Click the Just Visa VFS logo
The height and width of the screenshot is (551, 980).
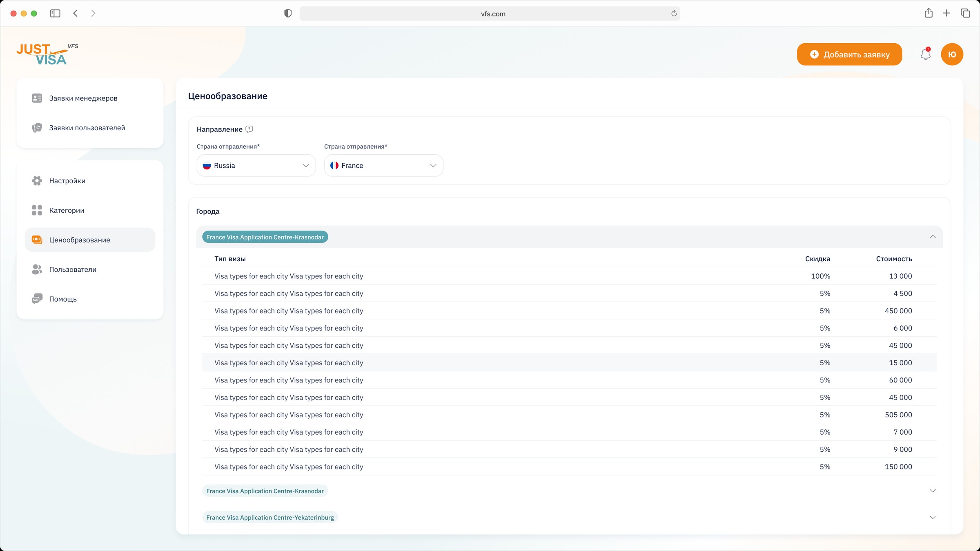47,54
